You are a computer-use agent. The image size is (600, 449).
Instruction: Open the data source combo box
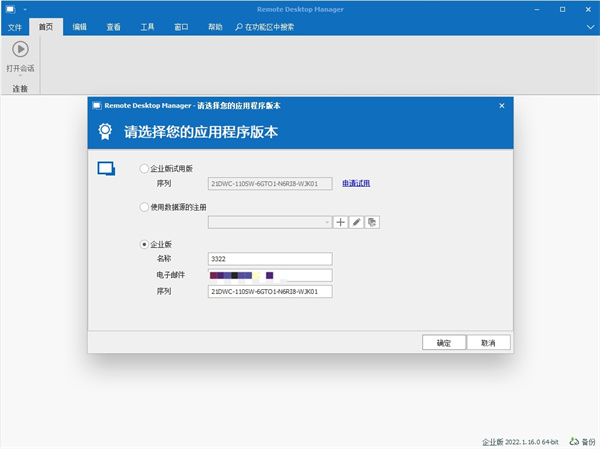pyautogui.click(x=270, y=222)
